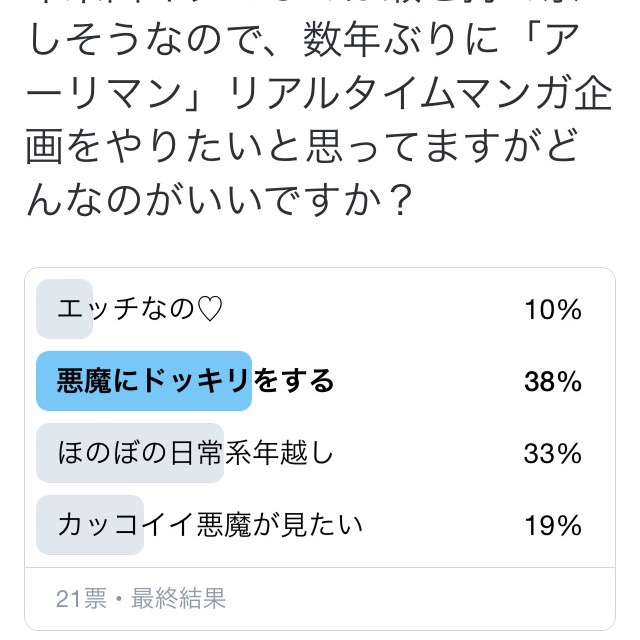Click the blue result bar of the winning option
Viewport: 640px width, 640px height.
coord(143,382)
